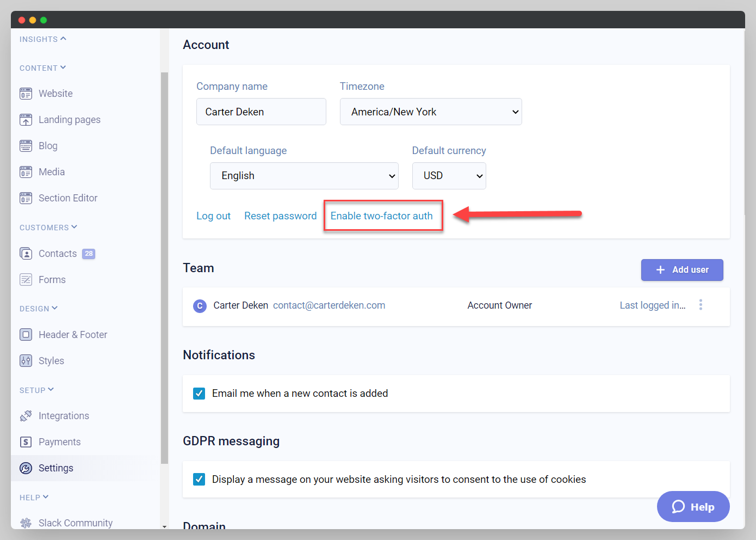This screenshot has width=756, height=540.
Task: Open the Section Editor icon
Action: point(26,198)
